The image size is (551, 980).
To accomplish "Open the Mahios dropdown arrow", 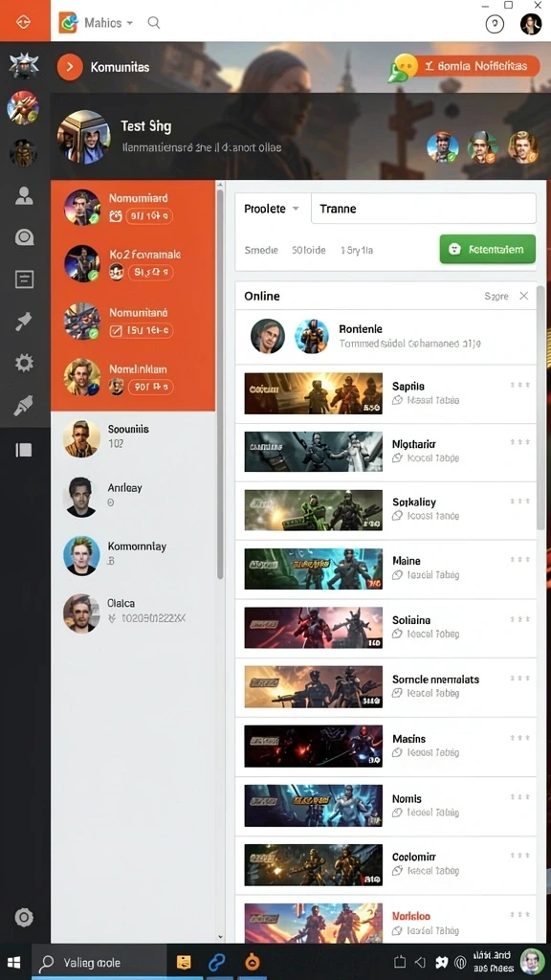I will pyautogui.click(x=130, y=23).
